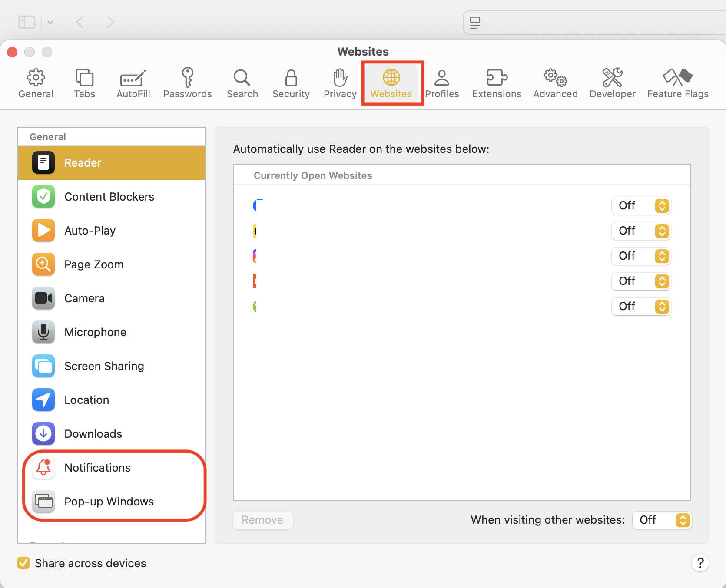Switch to the Security tab

(x=291, y=83)
